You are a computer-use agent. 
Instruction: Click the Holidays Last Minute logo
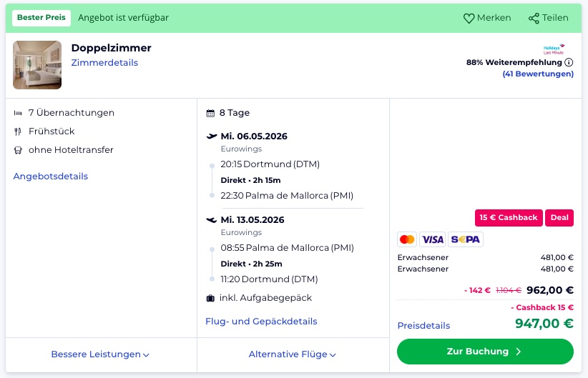(554, 49)
